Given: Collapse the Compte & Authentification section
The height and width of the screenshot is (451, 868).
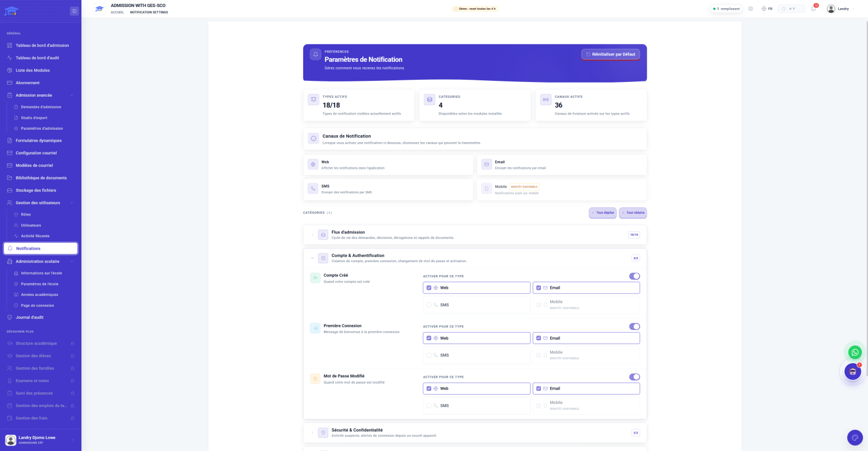Looking at the screenshot, I should coord(312,258).
